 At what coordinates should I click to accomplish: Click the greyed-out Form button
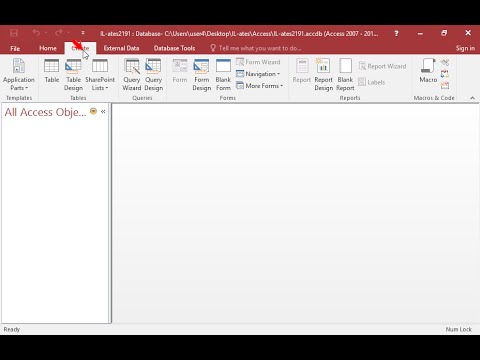click(180, 71)
